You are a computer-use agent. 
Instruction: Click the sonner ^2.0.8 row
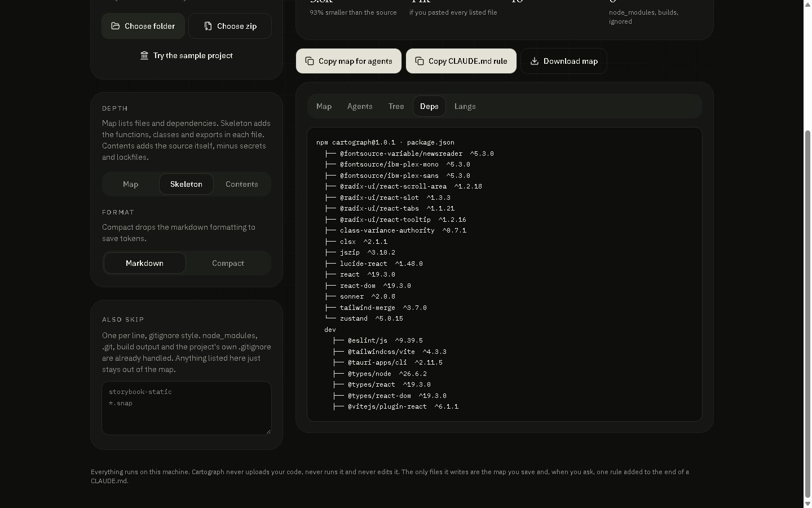pyautogui.click(x=360, y=296)
